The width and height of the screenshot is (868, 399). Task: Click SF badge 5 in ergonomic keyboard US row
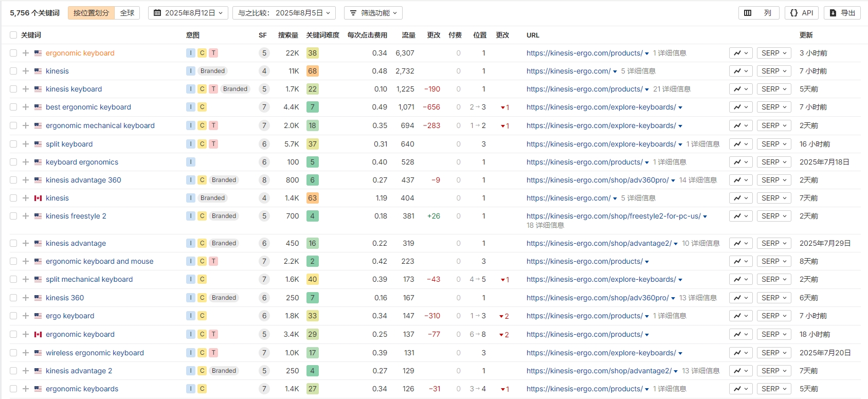[264, 53]
